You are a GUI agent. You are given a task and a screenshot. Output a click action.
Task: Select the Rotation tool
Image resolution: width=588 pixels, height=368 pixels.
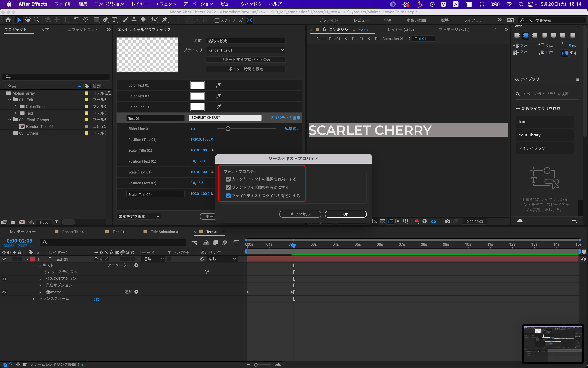tap(76, 20)
